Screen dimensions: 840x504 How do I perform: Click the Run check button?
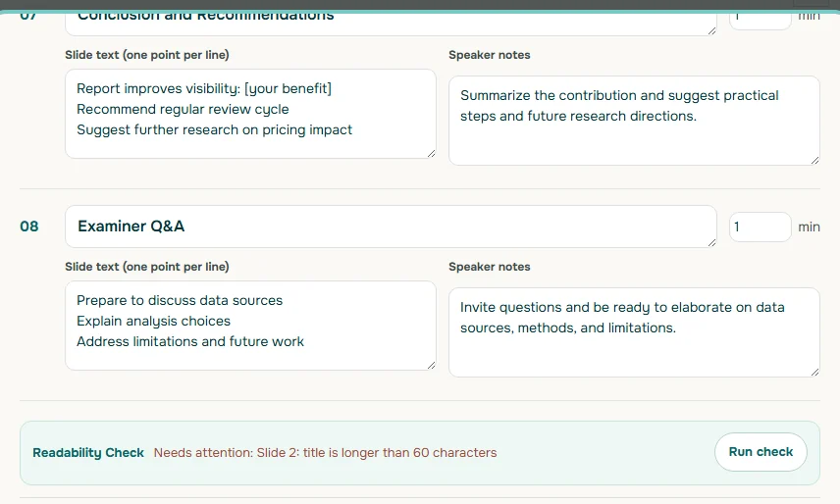coord(761,452)
